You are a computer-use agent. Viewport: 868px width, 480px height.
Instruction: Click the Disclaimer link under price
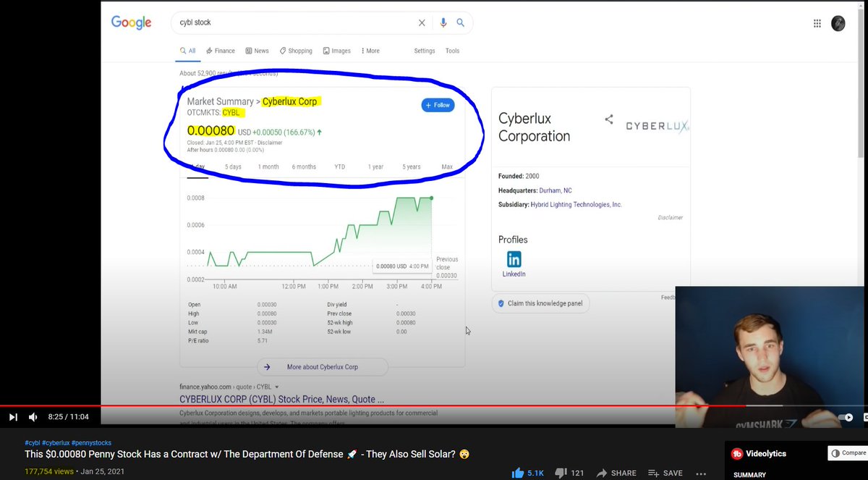pos(270,143)
